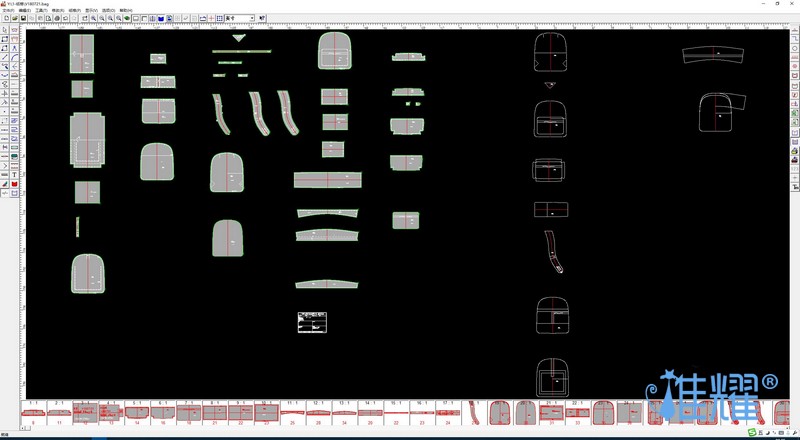800x440 pixels.
Task: Select the red shape tool in left toolbox
Action: [15, 184]
